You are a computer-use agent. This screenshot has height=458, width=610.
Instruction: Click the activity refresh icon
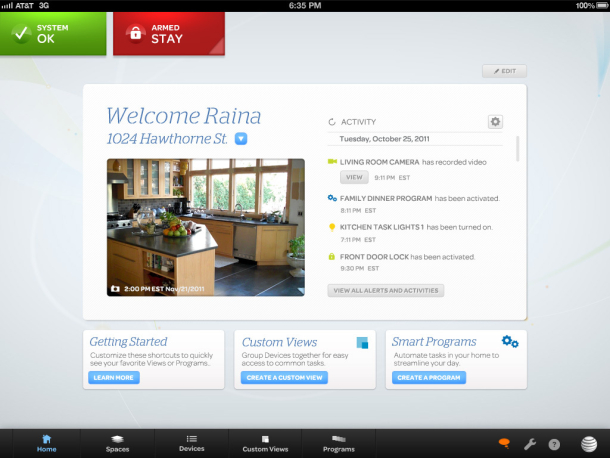point(332,122)
